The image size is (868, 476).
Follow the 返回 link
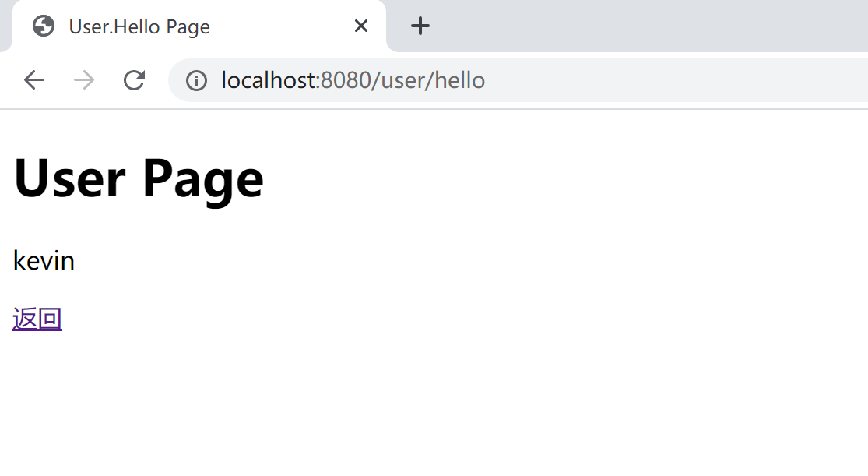click(37, 319)
